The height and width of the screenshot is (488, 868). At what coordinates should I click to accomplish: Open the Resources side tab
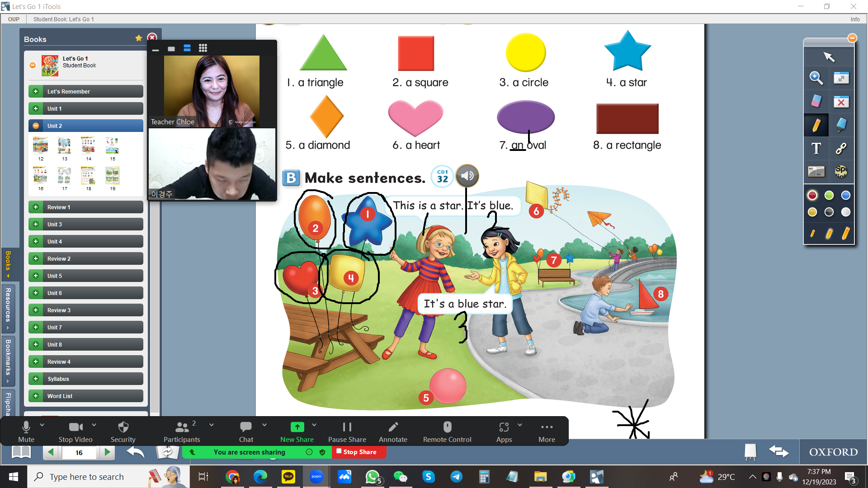pyautogui.click(x=8, y=308)
